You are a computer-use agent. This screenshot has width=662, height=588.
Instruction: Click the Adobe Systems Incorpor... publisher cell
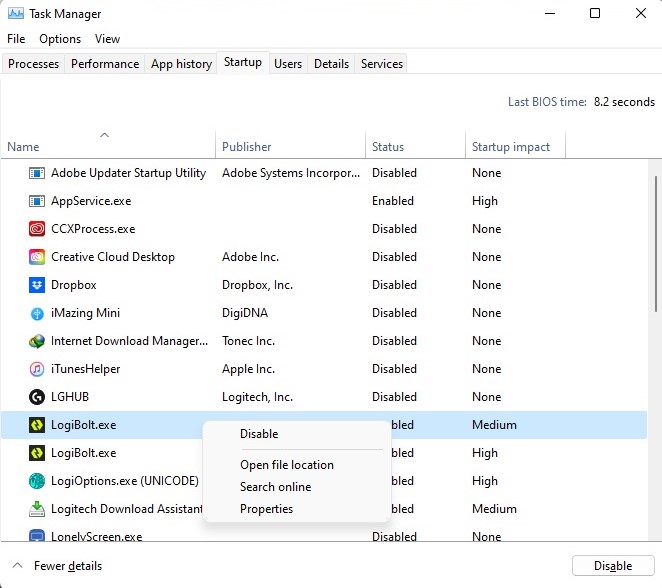(291, 173)
